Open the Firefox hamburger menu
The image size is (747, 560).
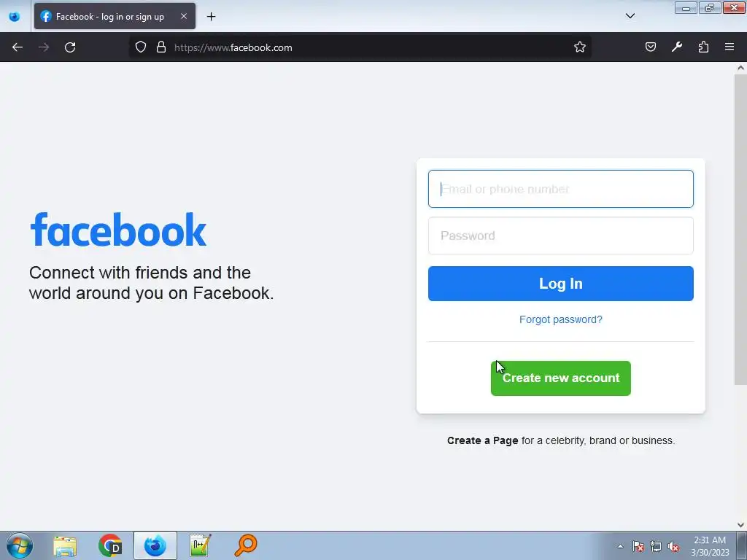pyautogui.click(x=729, y=47)
